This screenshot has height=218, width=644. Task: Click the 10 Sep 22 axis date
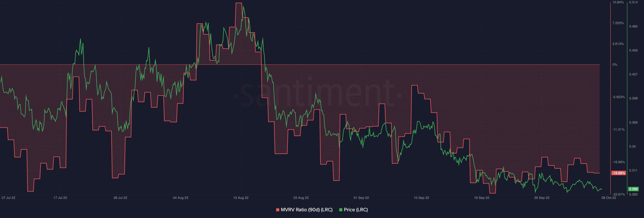pos(421,198)
